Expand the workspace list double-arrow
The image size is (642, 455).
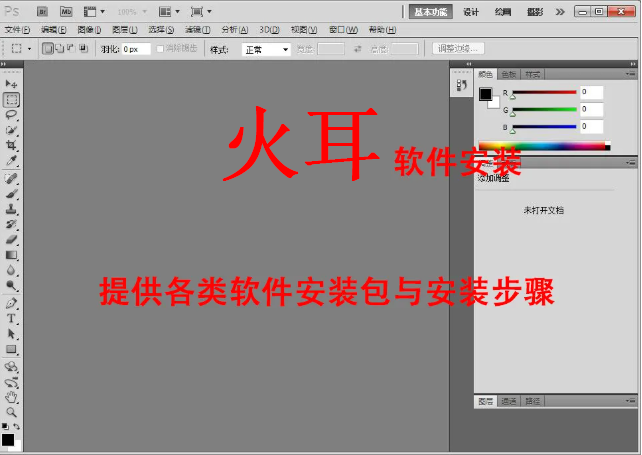(x=559, y=12)
